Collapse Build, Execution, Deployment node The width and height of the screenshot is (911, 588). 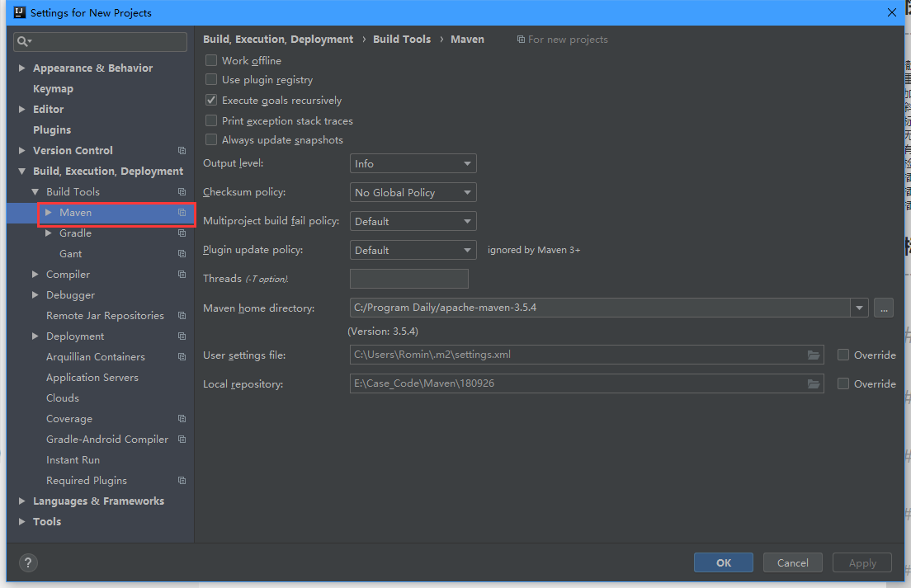(22, 172)
